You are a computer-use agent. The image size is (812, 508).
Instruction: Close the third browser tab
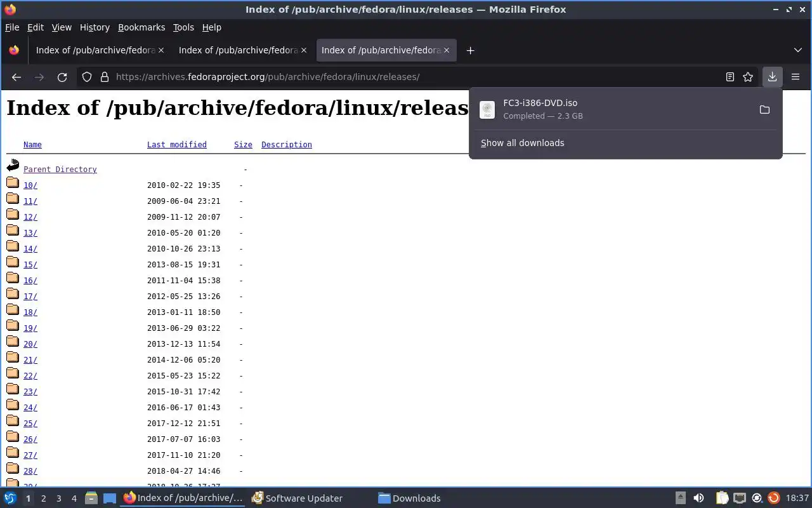pyautogui.click(x=447, y=50)
